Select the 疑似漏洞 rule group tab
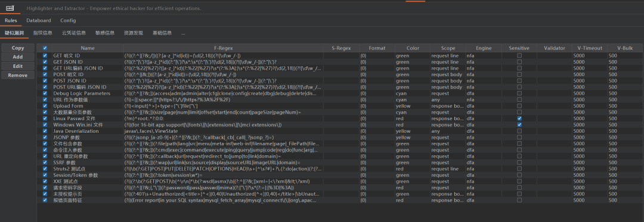 14,33
